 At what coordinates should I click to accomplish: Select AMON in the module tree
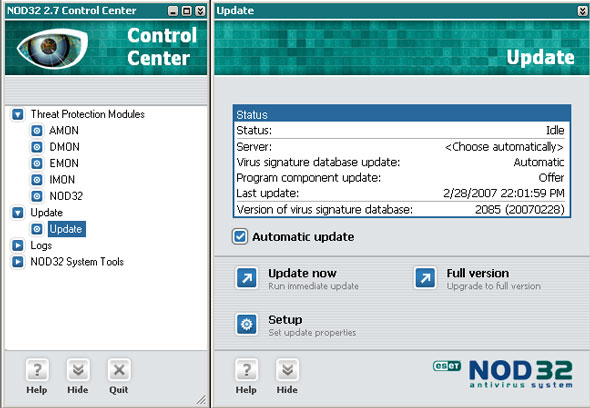pos(64,131)
